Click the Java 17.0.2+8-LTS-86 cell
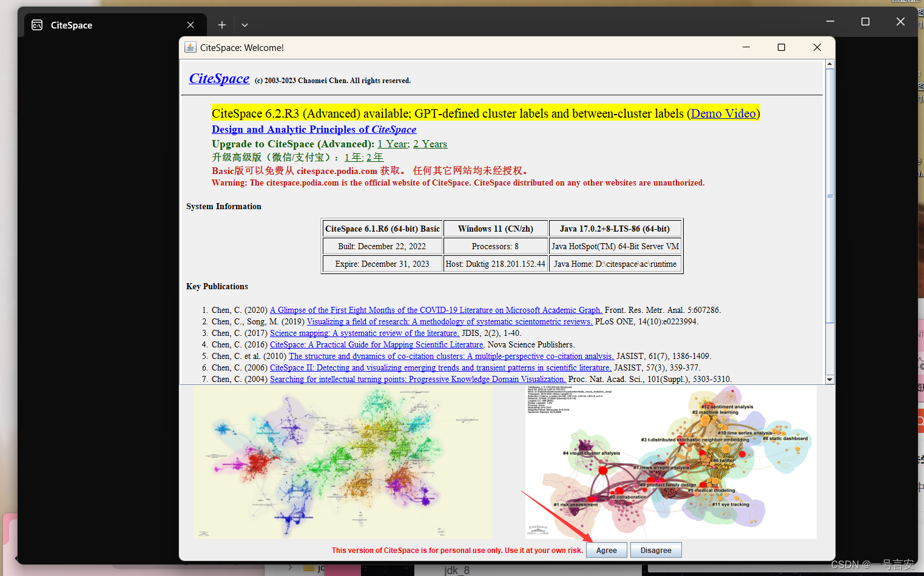The width and height of the screenshot is (924, 576). [x=615, y=229]
